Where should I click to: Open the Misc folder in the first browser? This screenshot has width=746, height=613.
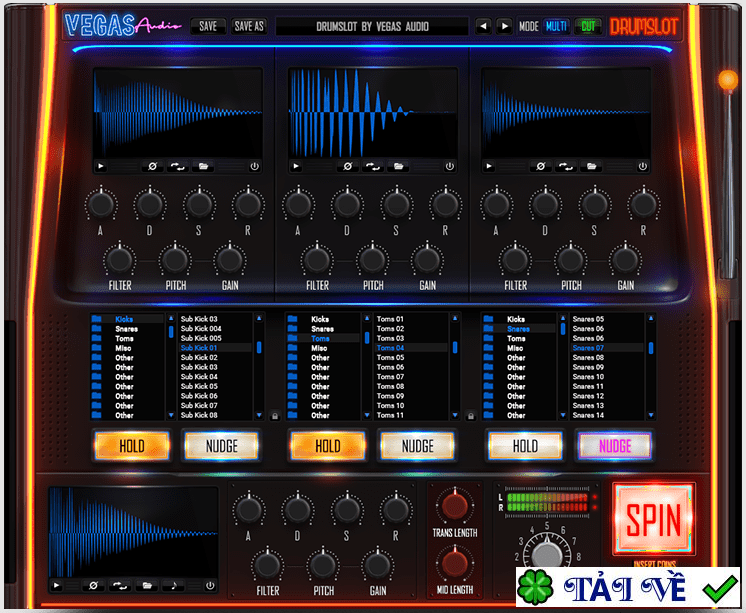[127, 348]
